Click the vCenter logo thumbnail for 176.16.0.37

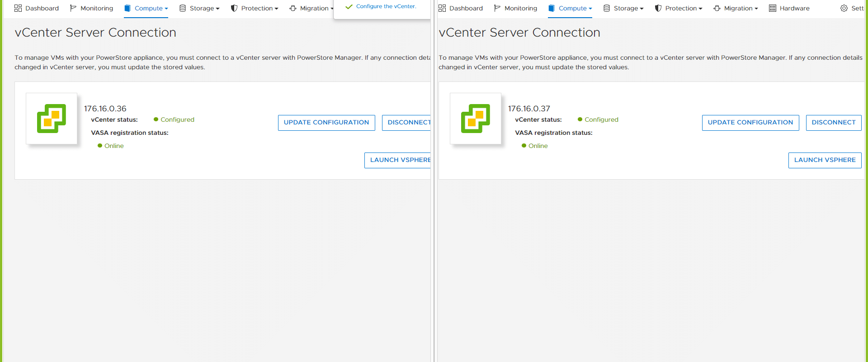(476, 119)
